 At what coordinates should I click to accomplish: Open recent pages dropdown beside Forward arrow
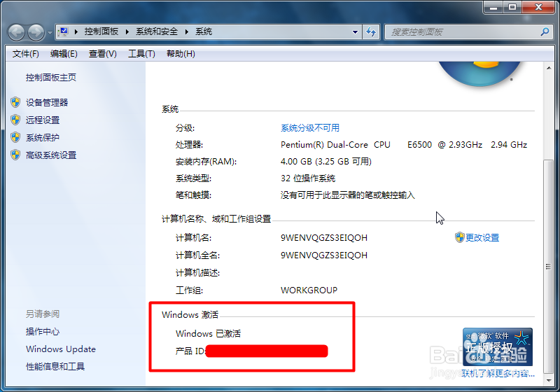tap(50, 33)
